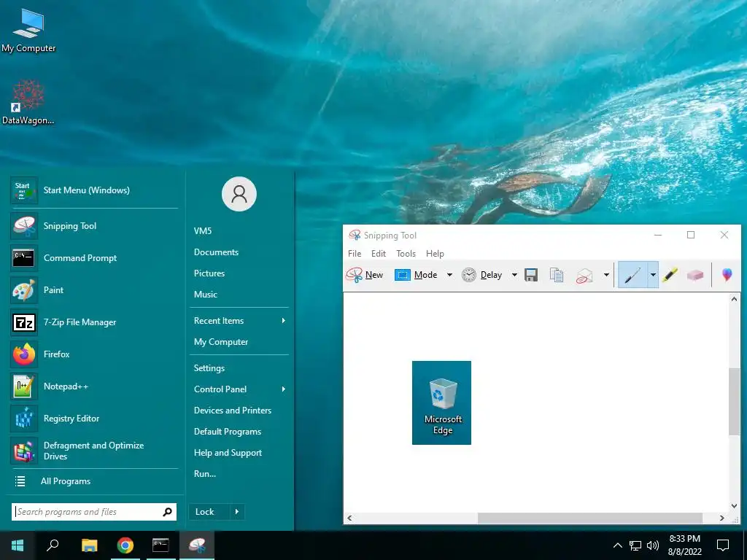The height and width of the screenshot is (560, 747).
Task: Select the pink Eraser tool
Action: coord(695,275)
